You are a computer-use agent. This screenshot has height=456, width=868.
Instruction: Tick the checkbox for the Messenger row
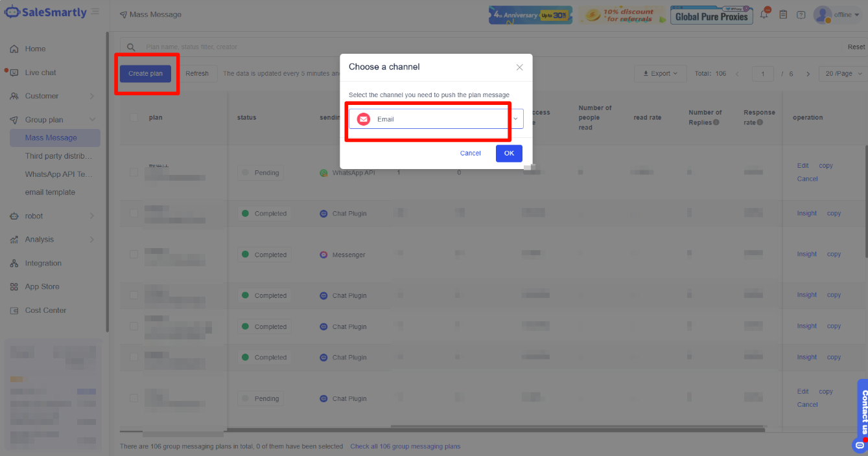coord(134,255)
